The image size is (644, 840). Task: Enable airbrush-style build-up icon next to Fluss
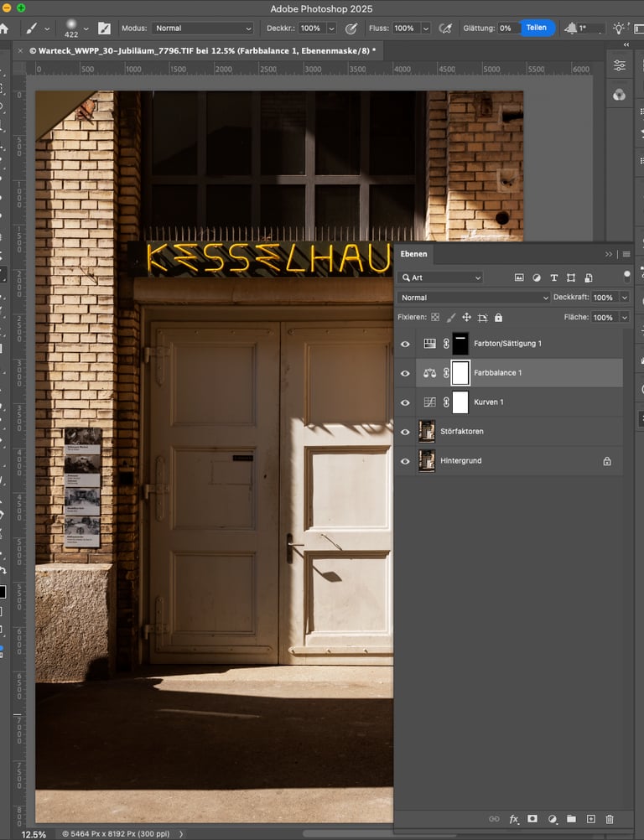pyautogui.click(x=444, y=29)
